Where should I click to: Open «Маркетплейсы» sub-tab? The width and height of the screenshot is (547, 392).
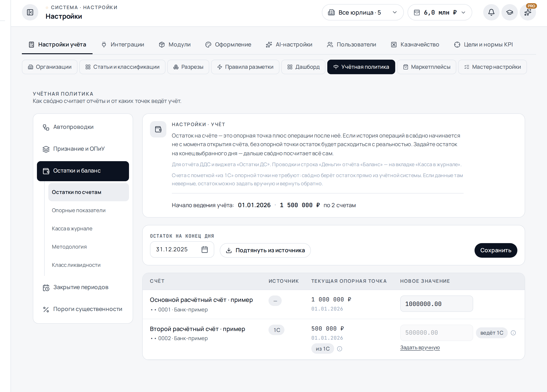[427, 67]
